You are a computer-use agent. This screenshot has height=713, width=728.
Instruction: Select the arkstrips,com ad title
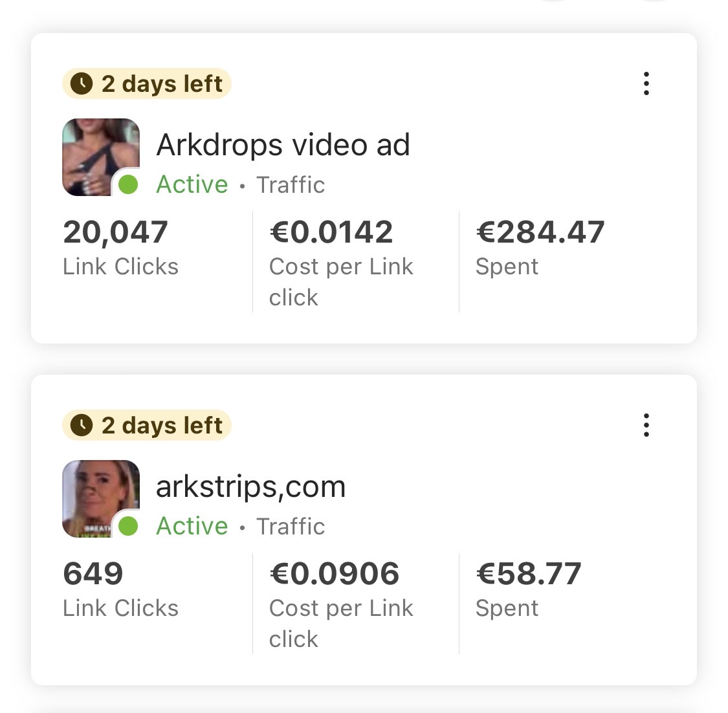coord(250,487)
